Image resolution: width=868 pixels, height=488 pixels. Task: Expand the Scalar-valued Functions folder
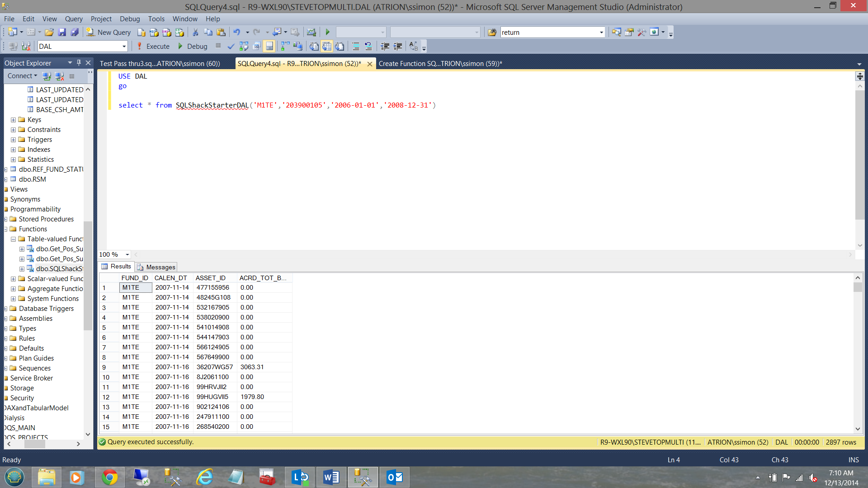tap(13, 279)
